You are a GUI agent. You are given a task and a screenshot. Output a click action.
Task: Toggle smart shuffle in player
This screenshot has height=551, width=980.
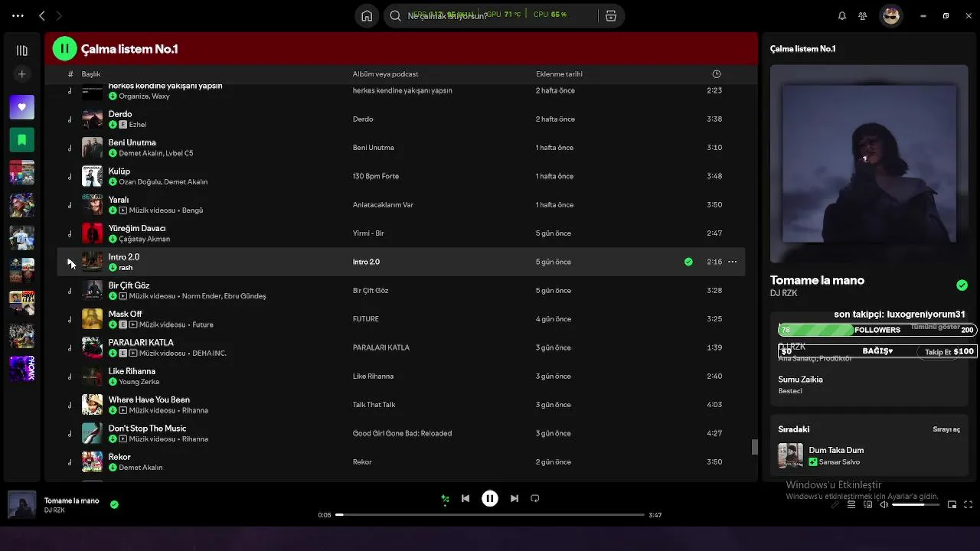click(445, 499)
